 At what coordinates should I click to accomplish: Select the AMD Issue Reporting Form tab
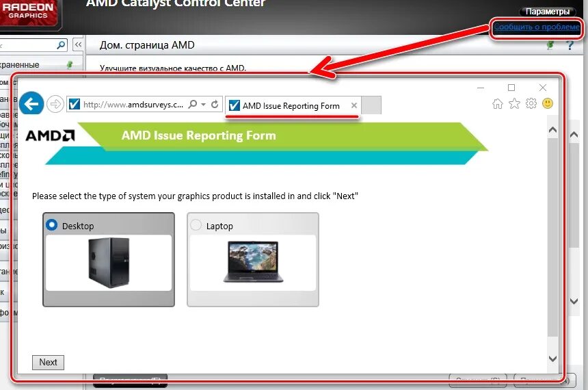(x=291, y=106)
